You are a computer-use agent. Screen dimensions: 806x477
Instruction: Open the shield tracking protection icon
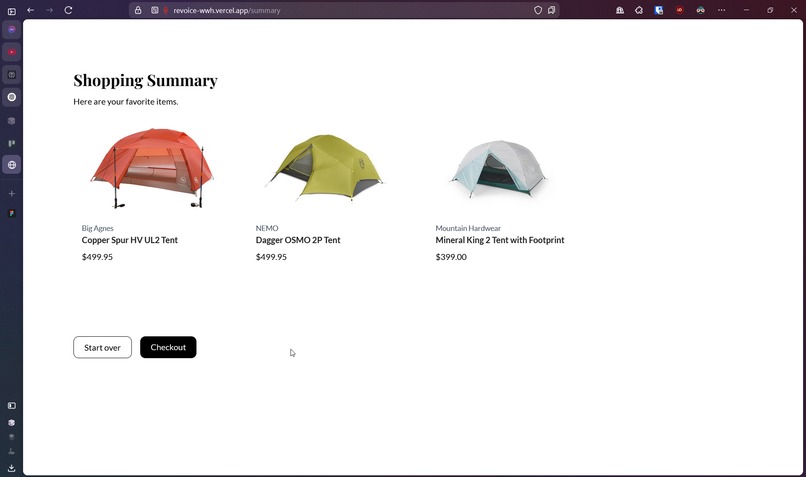538,10
